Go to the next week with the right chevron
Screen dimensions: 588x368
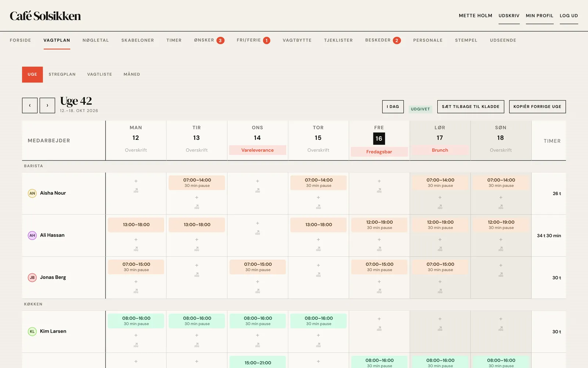(x=47, y=105)
